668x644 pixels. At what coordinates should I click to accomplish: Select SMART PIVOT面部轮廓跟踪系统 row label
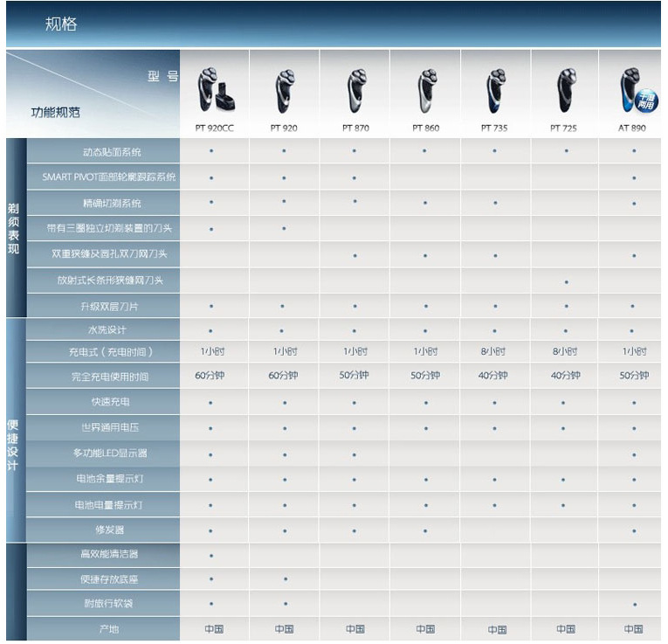pos(109,177)
